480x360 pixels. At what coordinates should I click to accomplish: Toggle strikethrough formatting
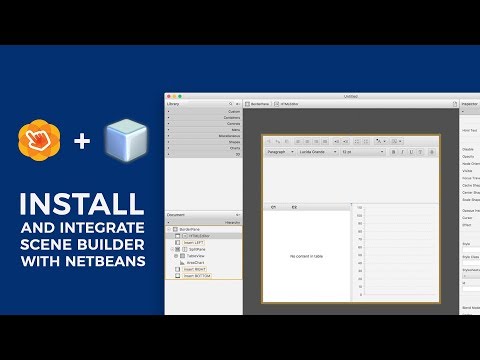(420, 152)
